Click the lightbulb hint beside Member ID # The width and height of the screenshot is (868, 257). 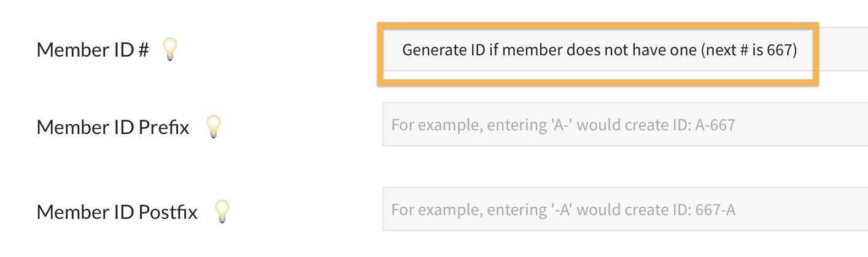169,49
